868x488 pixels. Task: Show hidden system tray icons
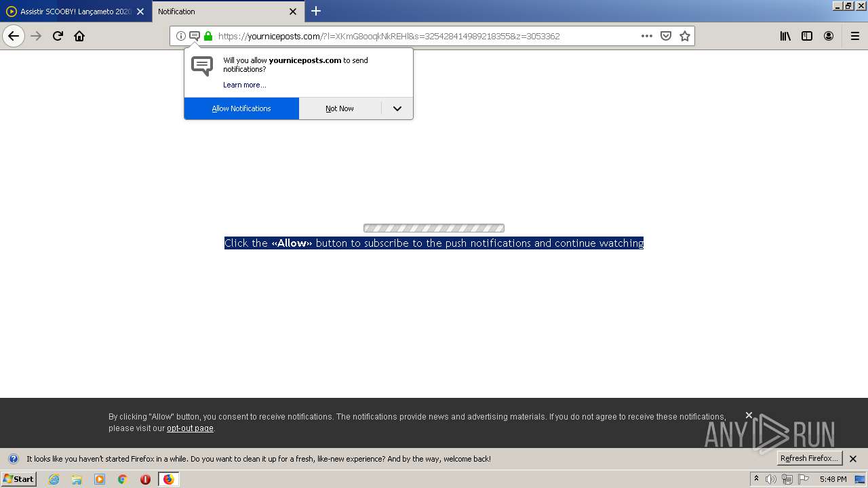[x=756, y=479]
